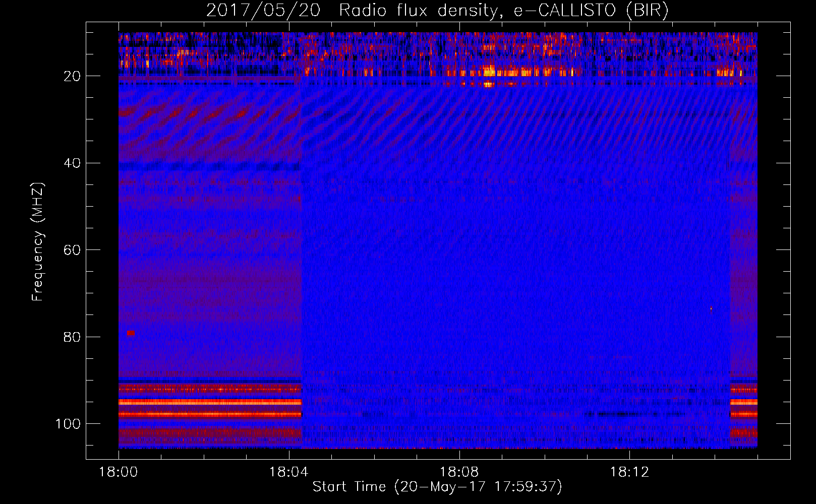This screenshot has height=504, width=816.
Task: Click the '18:04' time tick label
Action: (x=289, y=472)
